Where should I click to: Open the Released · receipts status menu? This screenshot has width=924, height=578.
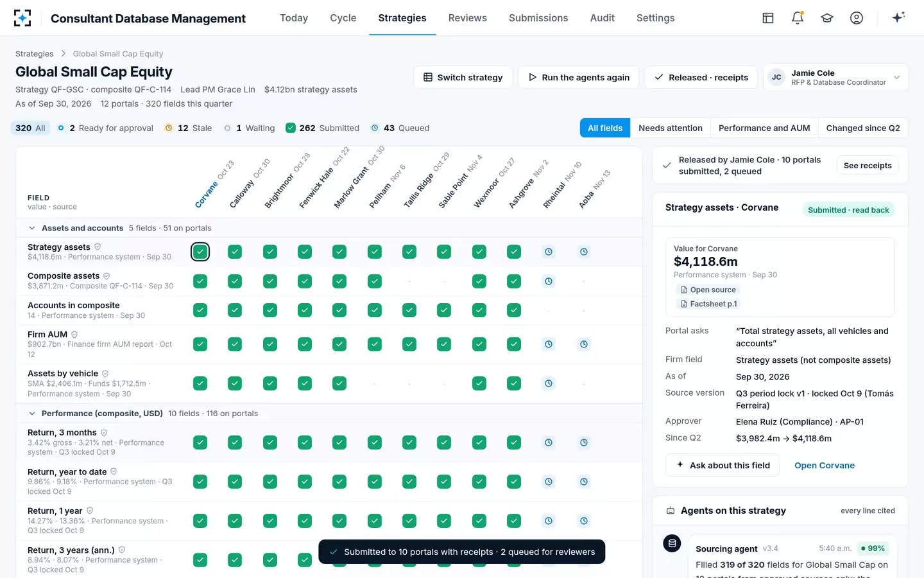(x=701, y=77)
